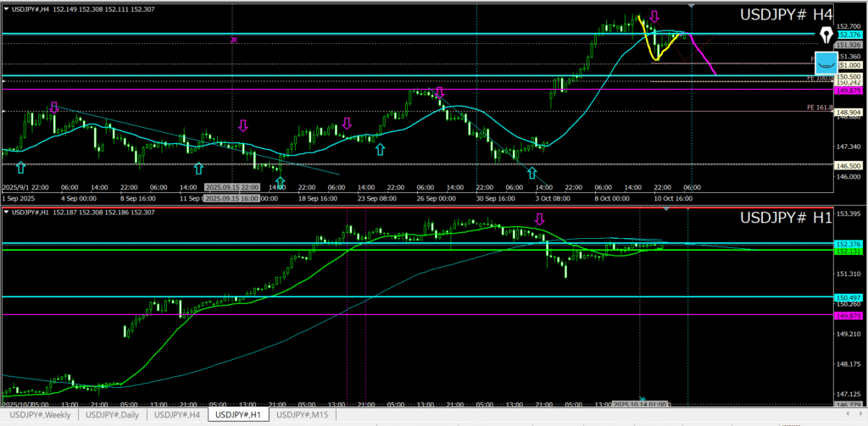Click the magenta 149.879 price label on H4

[x=849, y=90]
